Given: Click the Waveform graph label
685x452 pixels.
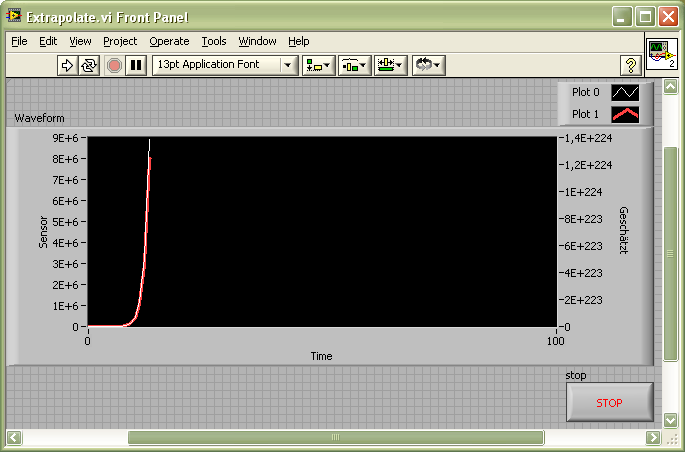Looking at the screenshot, I should (x=39, y=118).
